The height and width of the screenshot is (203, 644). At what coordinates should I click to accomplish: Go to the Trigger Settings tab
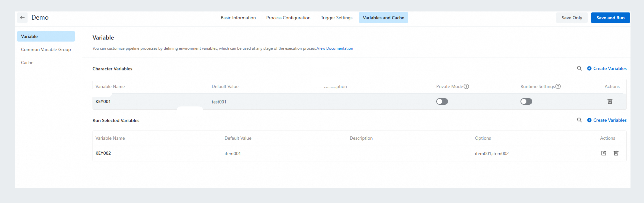click(336, 18)
